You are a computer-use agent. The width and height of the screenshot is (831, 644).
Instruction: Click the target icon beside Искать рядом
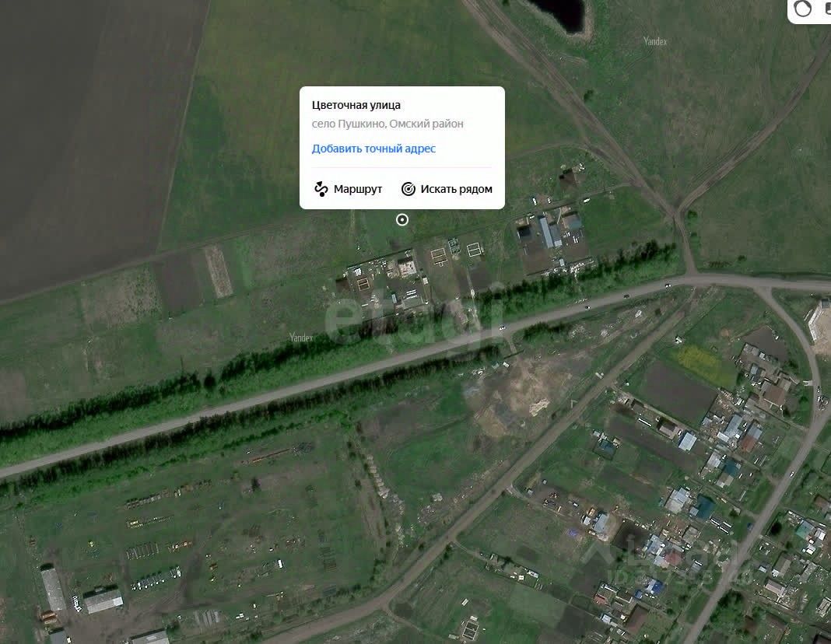[408, 189]
